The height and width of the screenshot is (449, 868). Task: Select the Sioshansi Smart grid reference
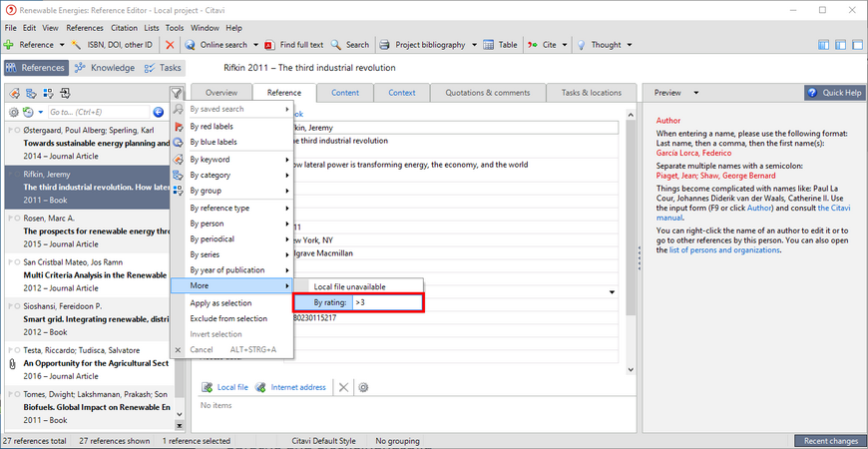pos(89,319)
